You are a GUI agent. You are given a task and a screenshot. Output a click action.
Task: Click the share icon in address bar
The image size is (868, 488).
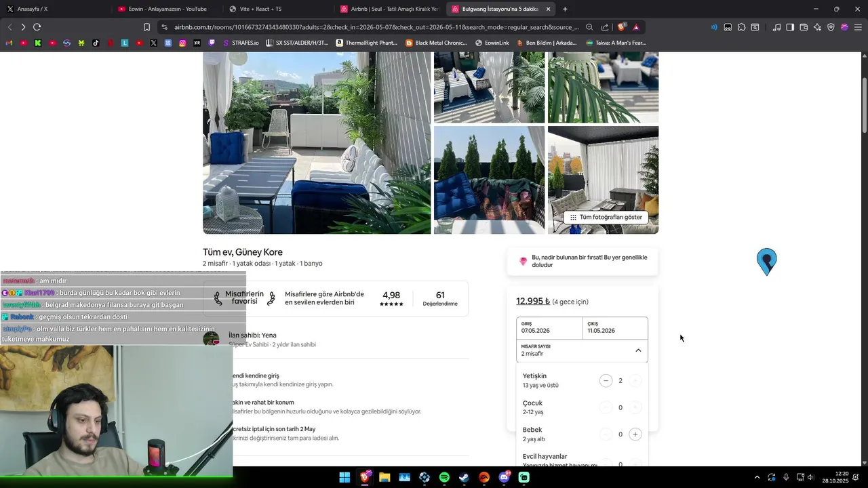tap(604, 27)
